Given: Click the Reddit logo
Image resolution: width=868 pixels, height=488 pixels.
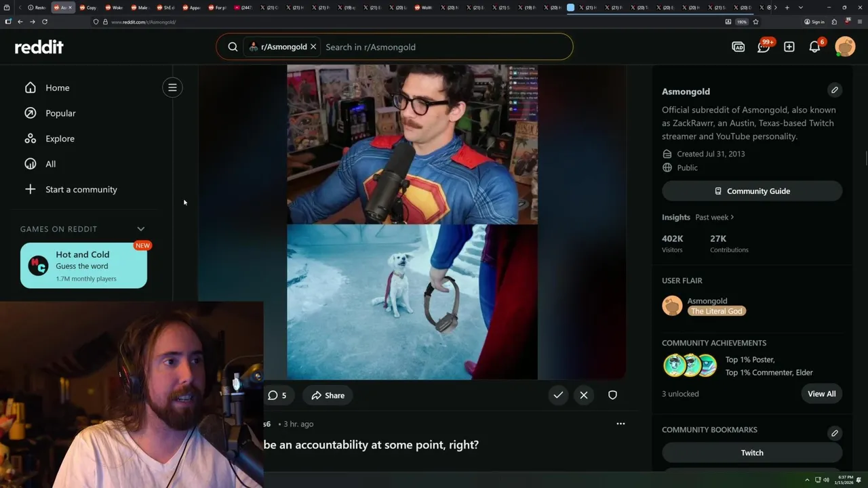Looking at the screenshot, I should [39, 47].
